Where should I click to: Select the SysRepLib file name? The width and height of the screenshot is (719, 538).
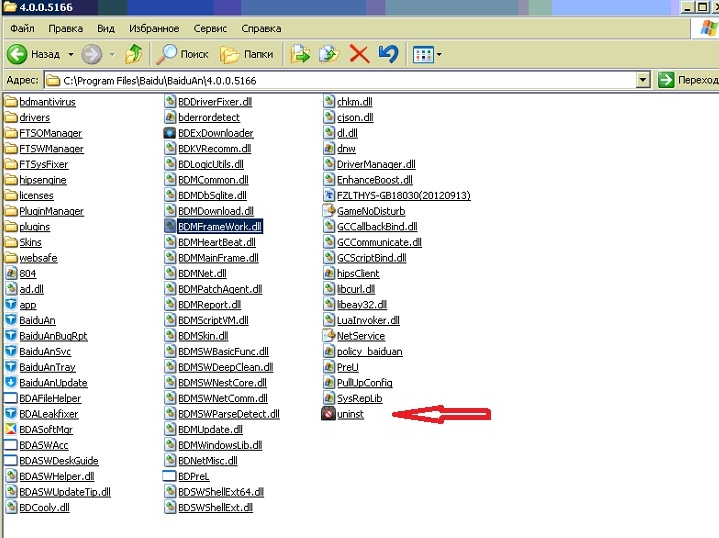coord(360,398)
